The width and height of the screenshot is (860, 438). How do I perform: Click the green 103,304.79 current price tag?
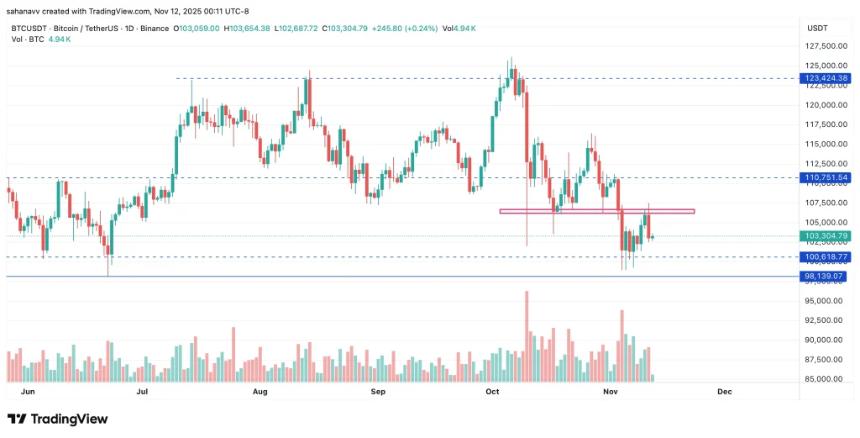(824, 236)
